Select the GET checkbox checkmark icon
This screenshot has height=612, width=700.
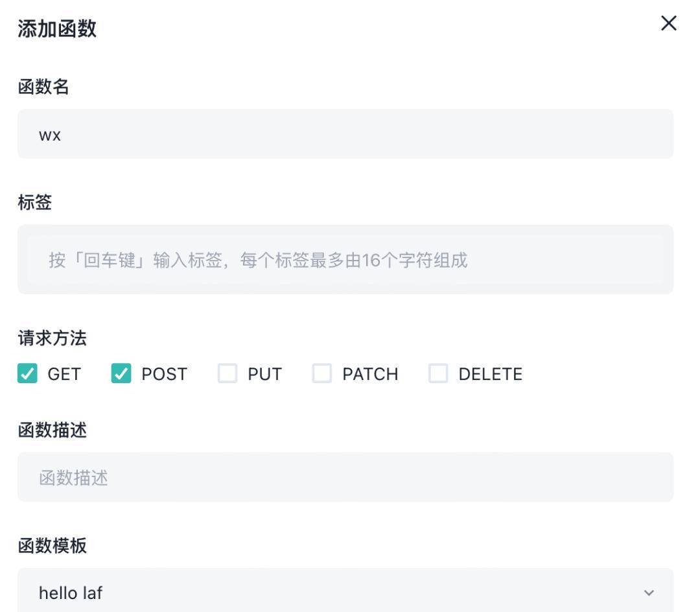(x=27, y=373)
